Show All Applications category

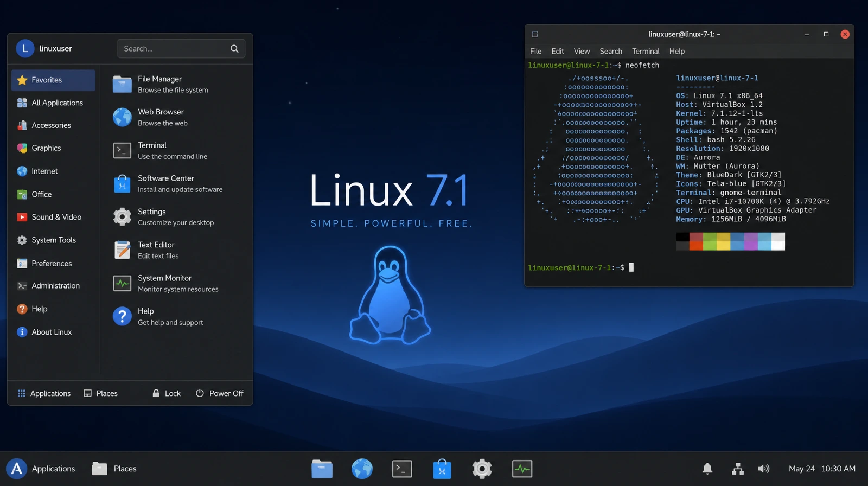(x=53, y=103)
